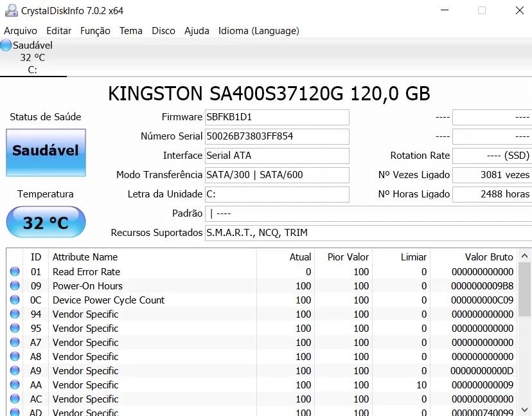Click the Limiar column header
The image size is (532, 416).
[401, 257]
